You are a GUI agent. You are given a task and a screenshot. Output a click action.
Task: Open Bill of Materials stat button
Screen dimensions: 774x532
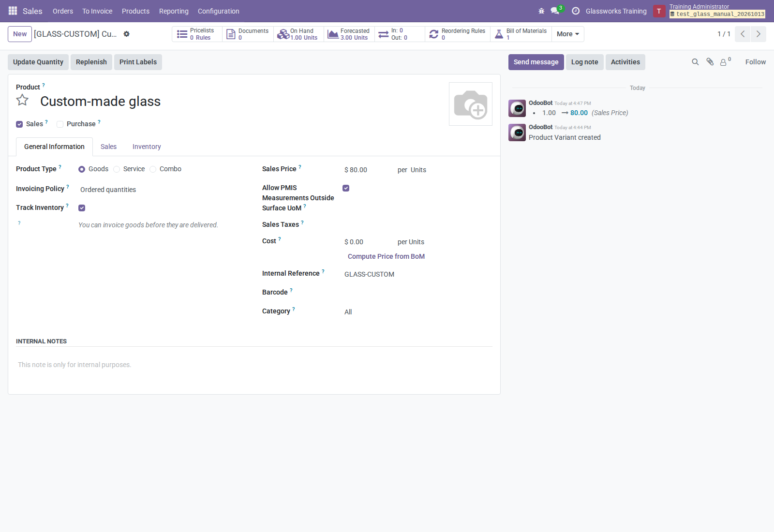[521, 34]
